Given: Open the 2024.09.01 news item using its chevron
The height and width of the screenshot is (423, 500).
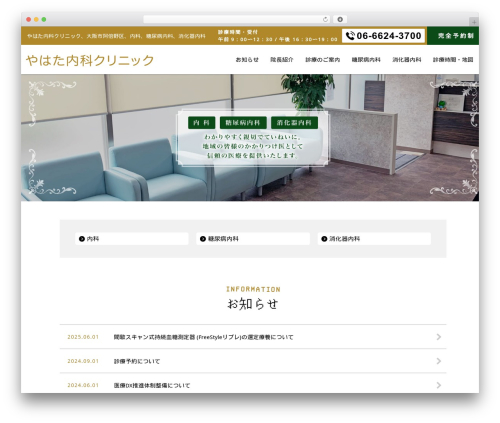Looking at the screenshot, I should pyautogui.click(x=439, y=361).
